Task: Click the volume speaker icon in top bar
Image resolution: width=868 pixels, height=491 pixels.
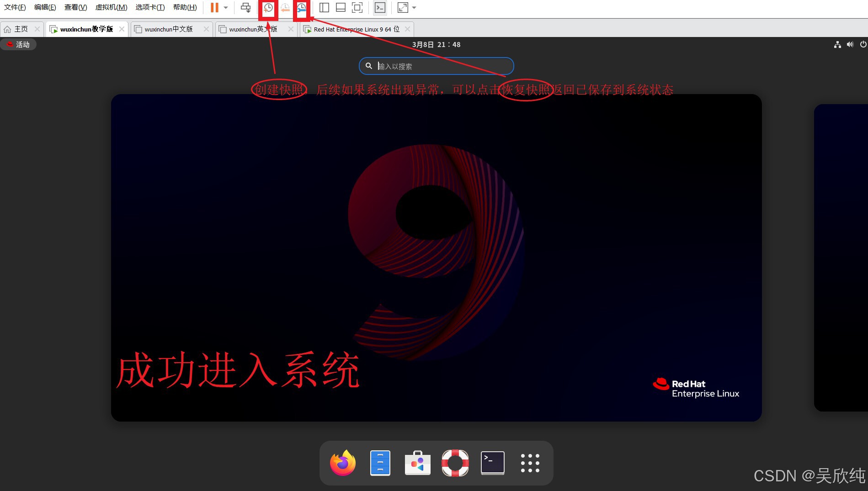Action: tap(850, 44)
